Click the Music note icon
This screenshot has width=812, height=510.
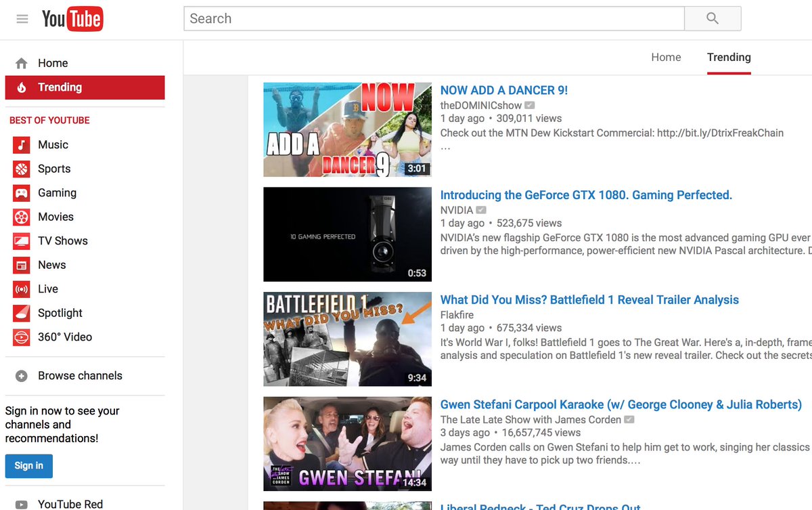[x=22, y=145]
